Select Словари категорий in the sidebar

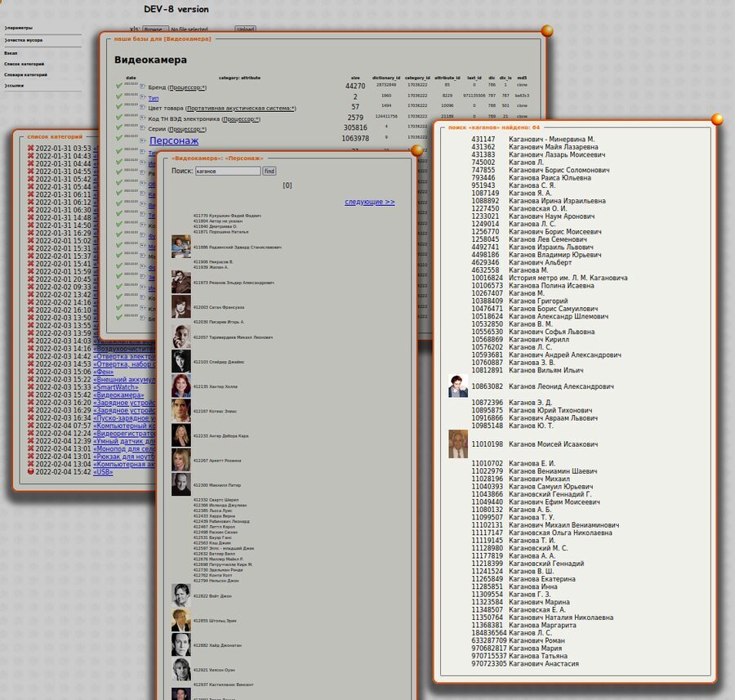pos(26,74)
